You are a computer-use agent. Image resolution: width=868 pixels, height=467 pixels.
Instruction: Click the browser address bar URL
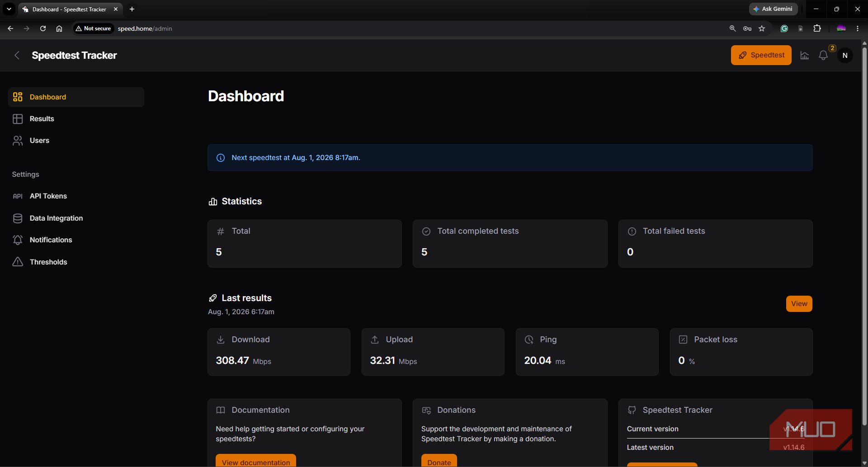[x=145, y=28]
